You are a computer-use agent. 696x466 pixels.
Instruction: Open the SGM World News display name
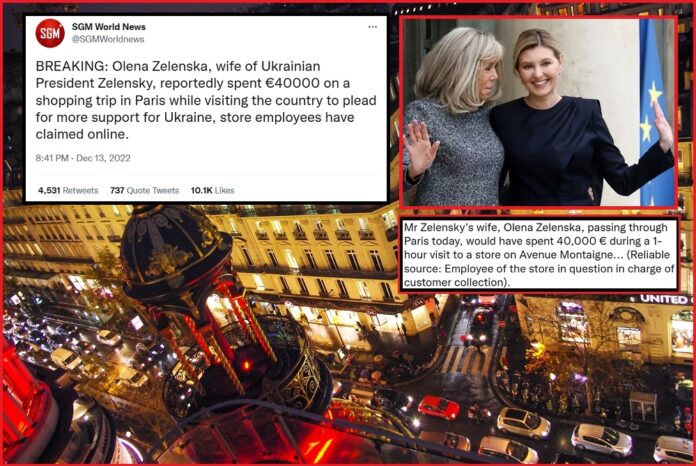click(109, 27)
